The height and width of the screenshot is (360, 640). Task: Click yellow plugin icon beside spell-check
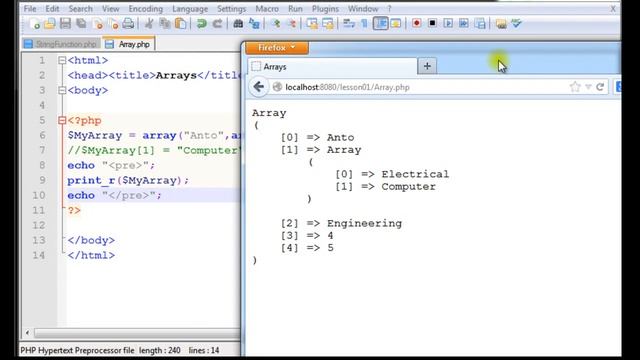pyautogui.click(x=501, y=24)
